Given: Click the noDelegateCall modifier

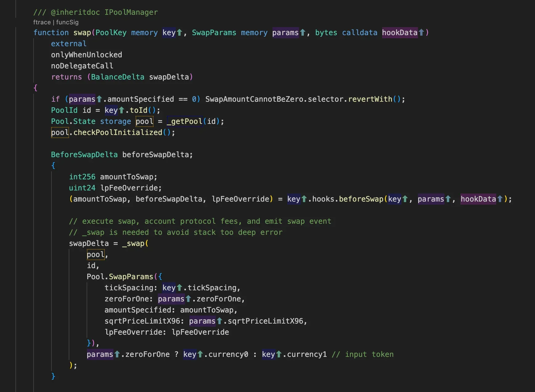Looking at the screenshot, I should tap(82, 66).
